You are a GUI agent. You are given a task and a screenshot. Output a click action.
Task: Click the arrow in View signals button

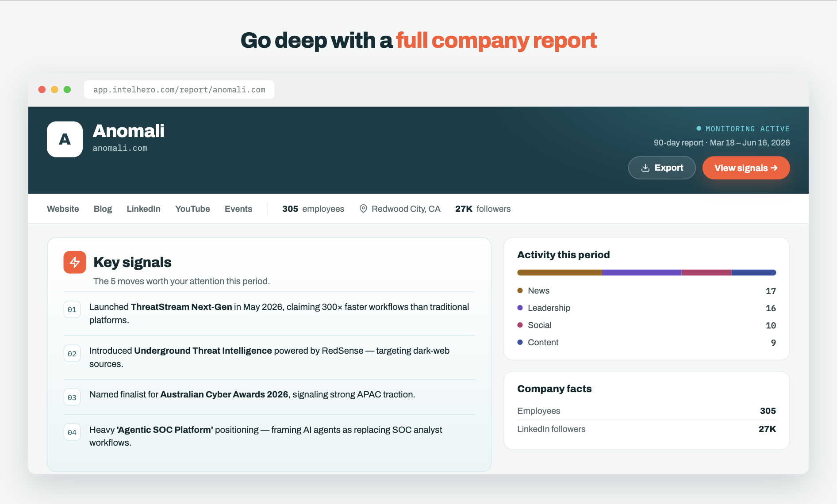coord(774,168)
